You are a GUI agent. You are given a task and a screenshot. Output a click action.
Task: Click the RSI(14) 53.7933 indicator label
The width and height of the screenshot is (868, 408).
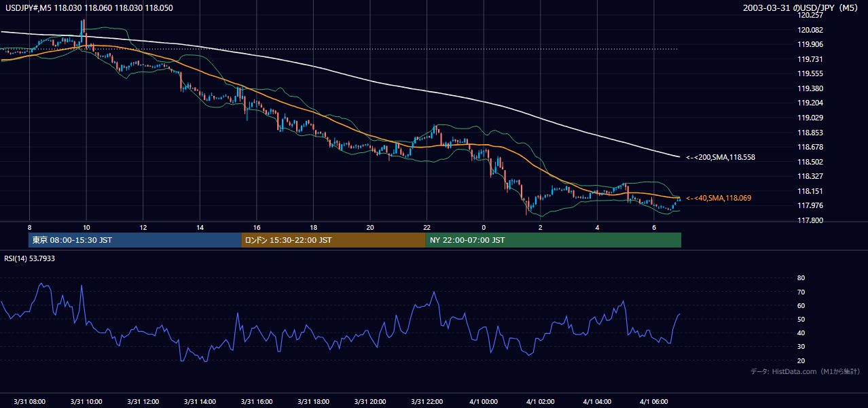pyautogui.click(x=29, y=258)
